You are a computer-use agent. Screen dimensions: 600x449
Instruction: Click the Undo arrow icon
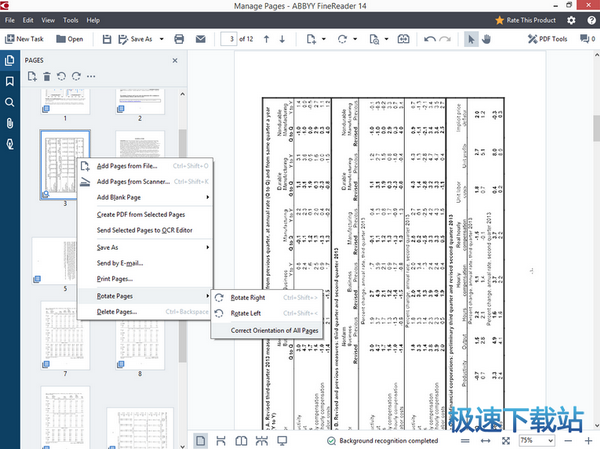pyautogui.click(x=430, y=39)
